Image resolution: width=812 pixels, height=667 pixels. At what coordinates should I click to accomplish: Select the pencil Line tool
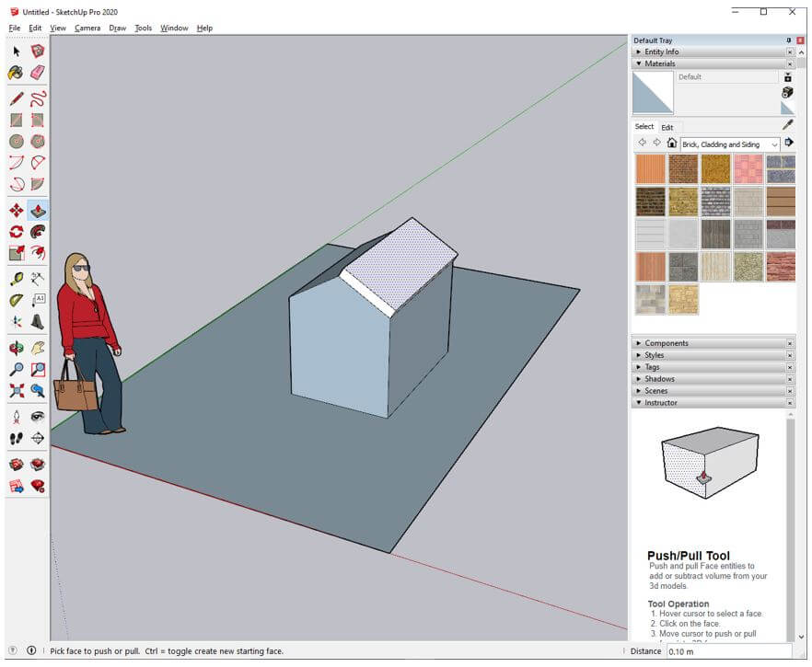pos(16,98)
